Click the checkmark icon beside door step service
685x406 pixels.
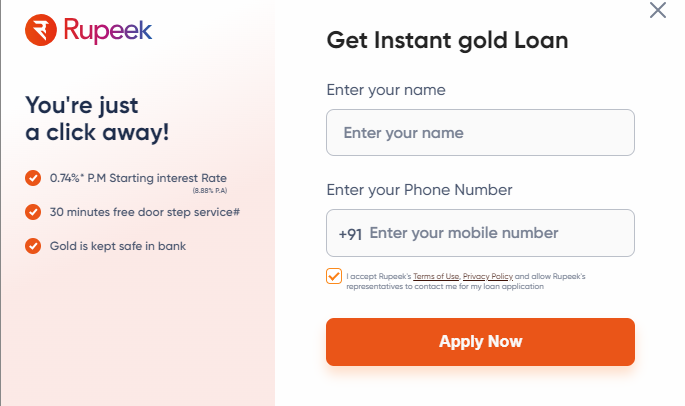(x=33, y=212)
